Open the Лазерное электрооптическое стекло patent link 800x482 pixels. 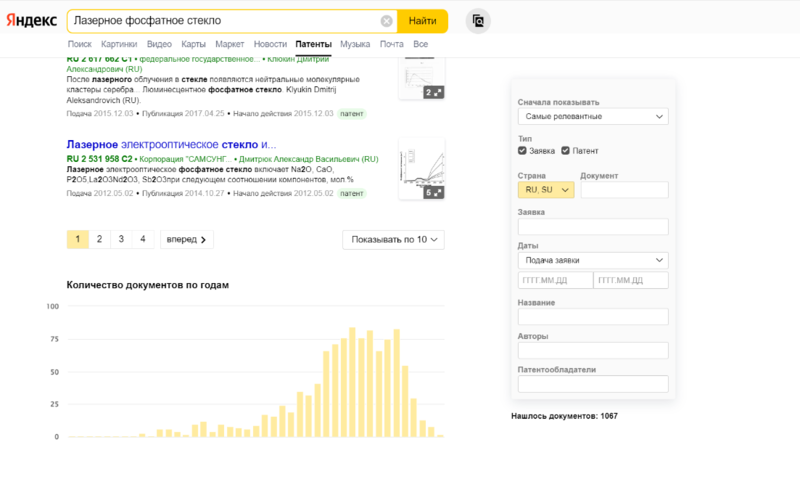click(171, 145)
